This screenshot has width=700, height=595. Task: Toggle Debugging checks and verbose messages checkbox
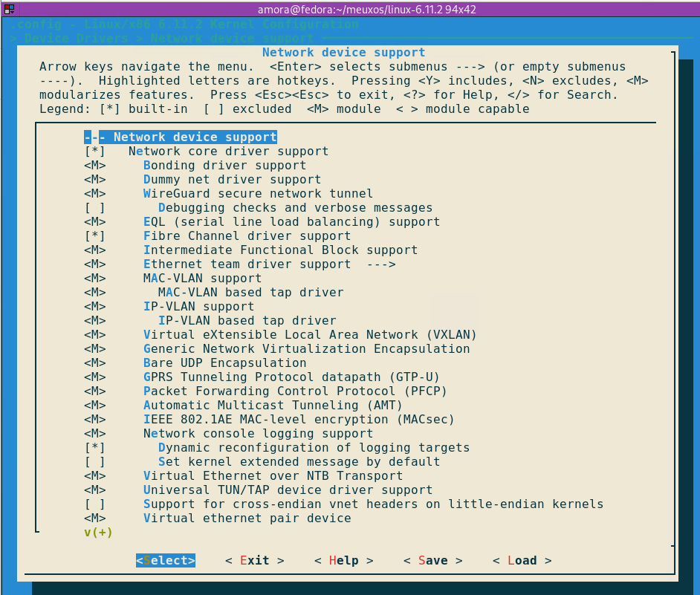pos(94,208)
